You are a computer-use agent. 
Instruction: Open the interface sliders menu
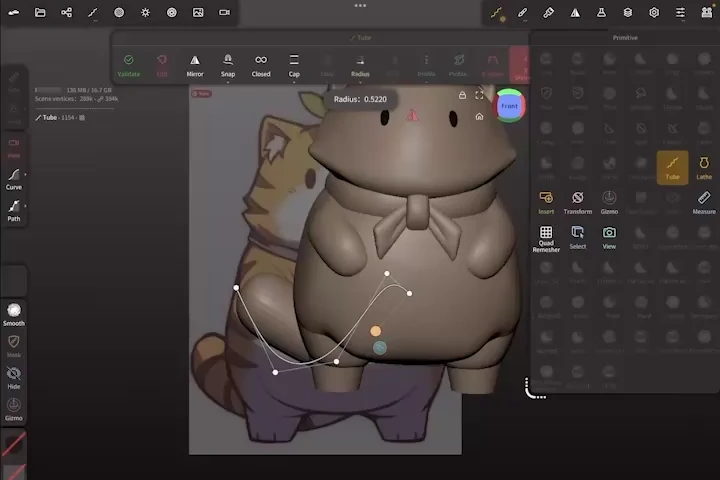click(680, 13)
